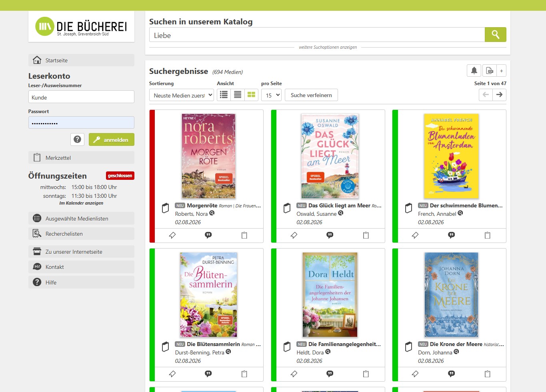Click the anmelden login button
The height and width of the screenshot is (392, 546).
pos(112,139)
